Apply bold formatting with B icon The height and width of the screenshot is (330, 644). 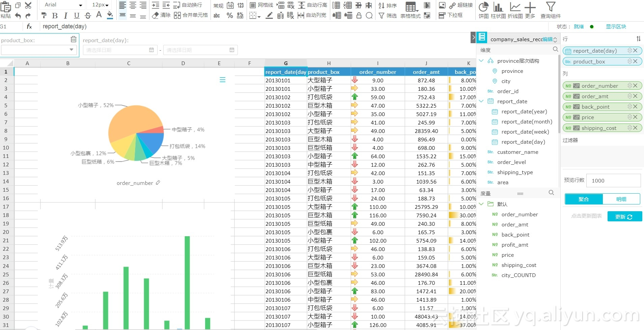tap(55, 16)
